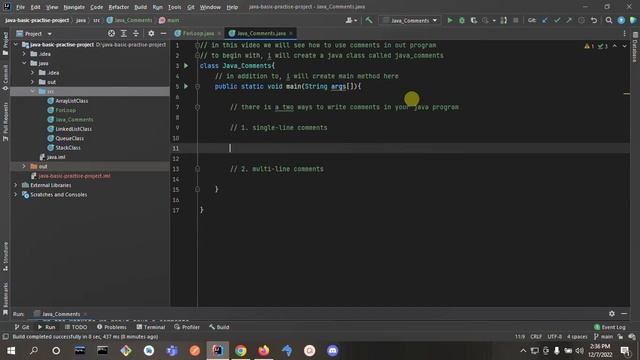Select opened file locate target icon in Project panel
640x360 pixels.
click(x=111, y=33)
